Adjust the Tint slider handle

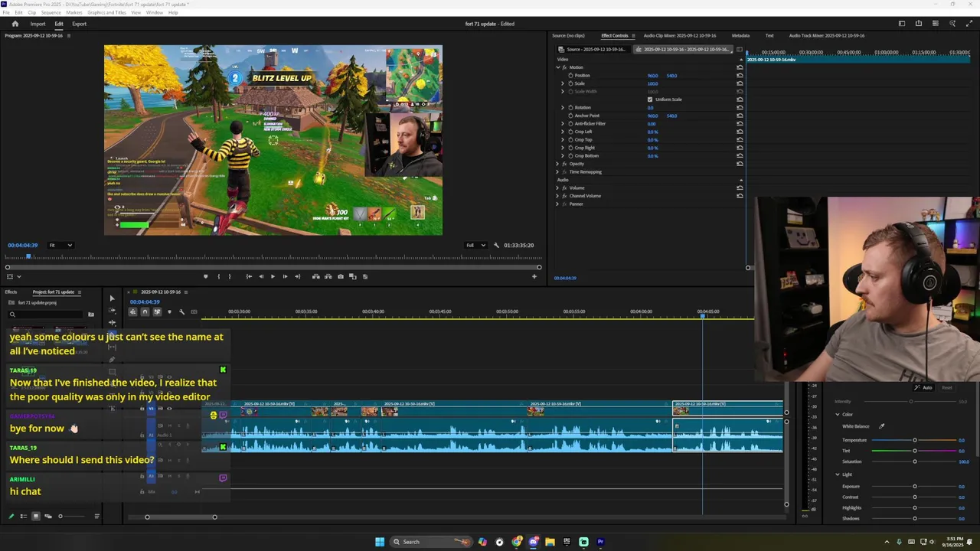point(914,451)
